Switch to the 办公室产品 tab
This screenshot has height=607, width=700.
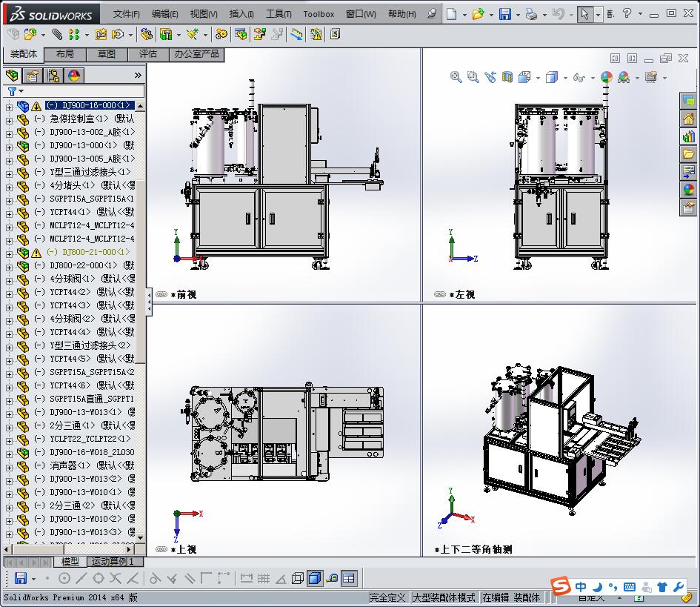pyautogui.click(x=196, y=54)
